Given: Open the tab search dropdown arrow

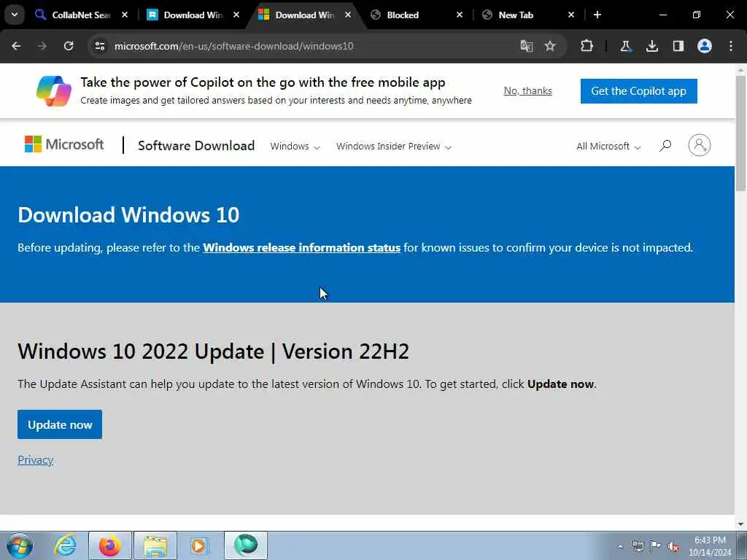Looking at the screenshot, I should point(15,15).
